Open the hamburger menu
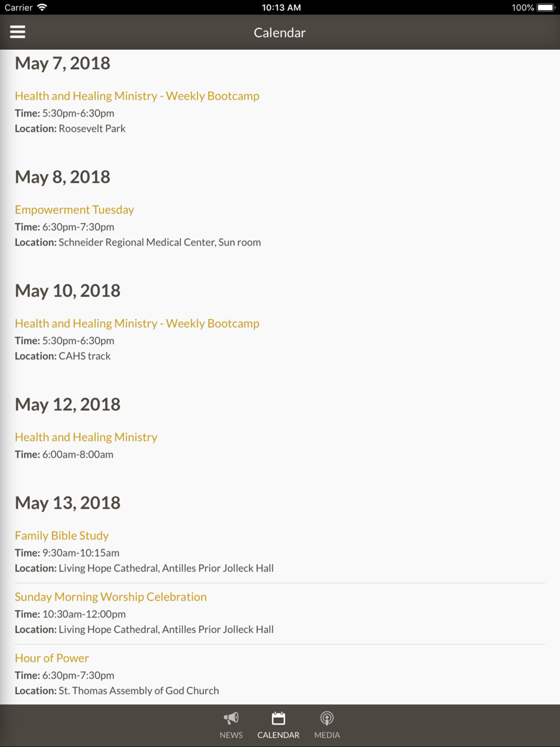Screen dimensions: 560x747 [x=18, y=32]
